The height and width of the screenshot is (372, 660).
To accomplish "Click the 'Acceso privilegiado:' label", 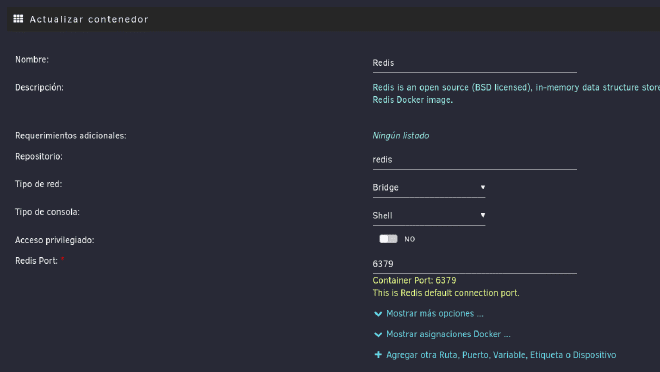I will 55,240.
